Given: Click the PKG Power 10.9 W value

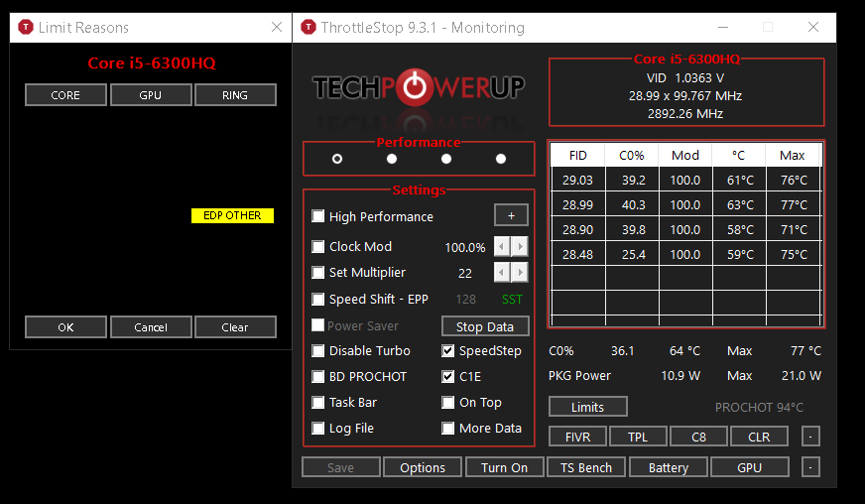Looking at the screenshot, I should click(x=680, y=376).
